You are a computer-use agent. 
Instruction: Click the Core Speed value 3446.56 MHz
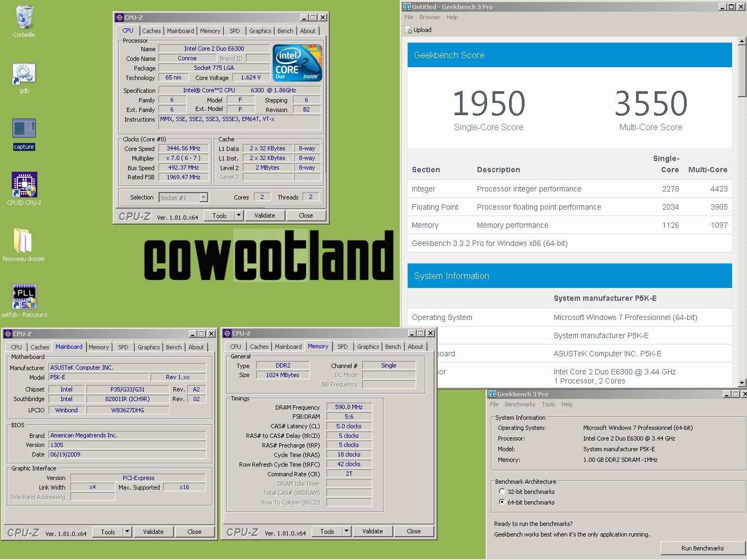[184, 149]
